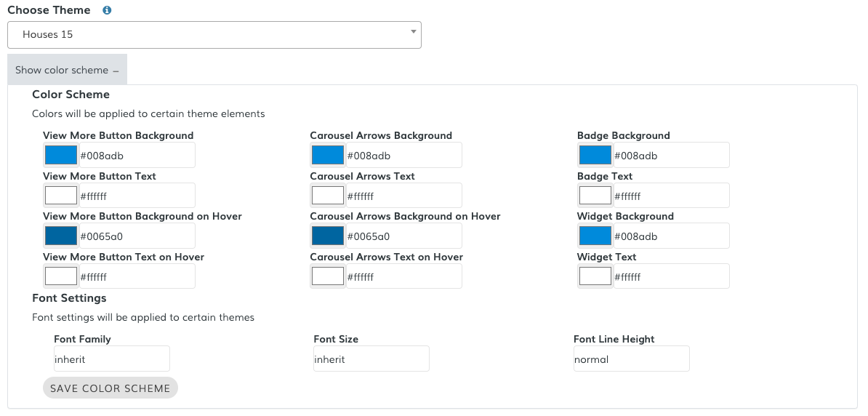Click the Save Color Scheme button

[x=110, y=388]
